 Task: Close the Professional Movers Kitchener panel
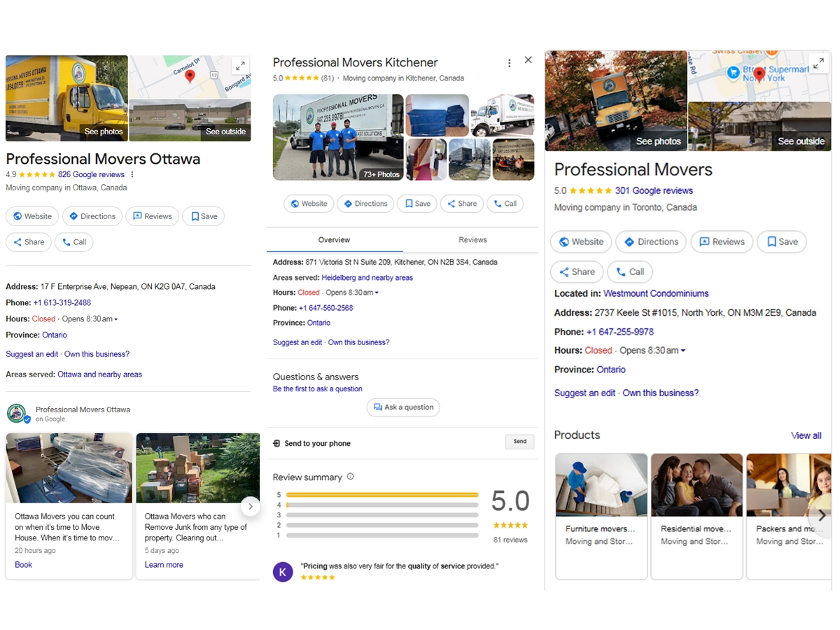528,60
